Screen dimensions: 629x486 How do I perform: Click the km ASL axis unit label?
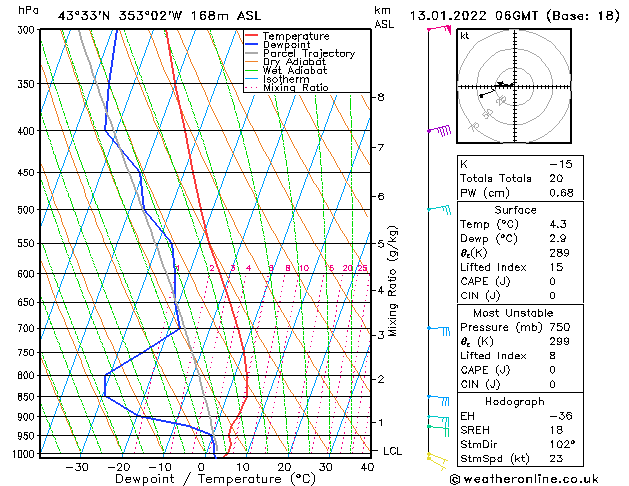pyautogui.click(x=384, y=18)
